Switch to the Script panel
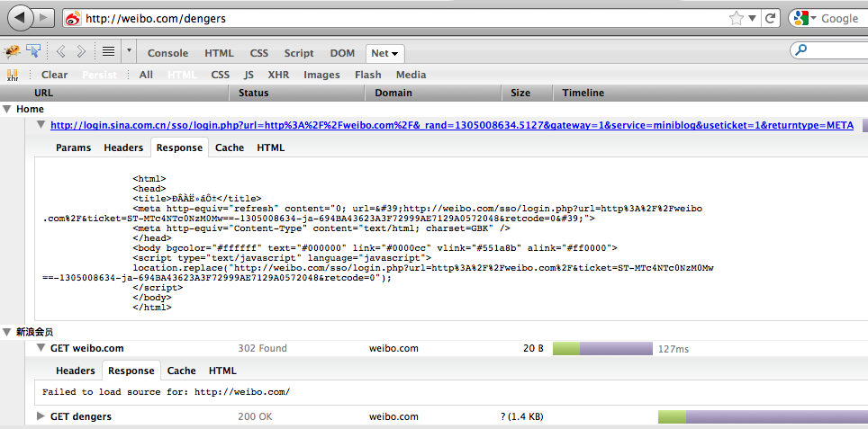868x429 pixels. click(x=299, y=53)
